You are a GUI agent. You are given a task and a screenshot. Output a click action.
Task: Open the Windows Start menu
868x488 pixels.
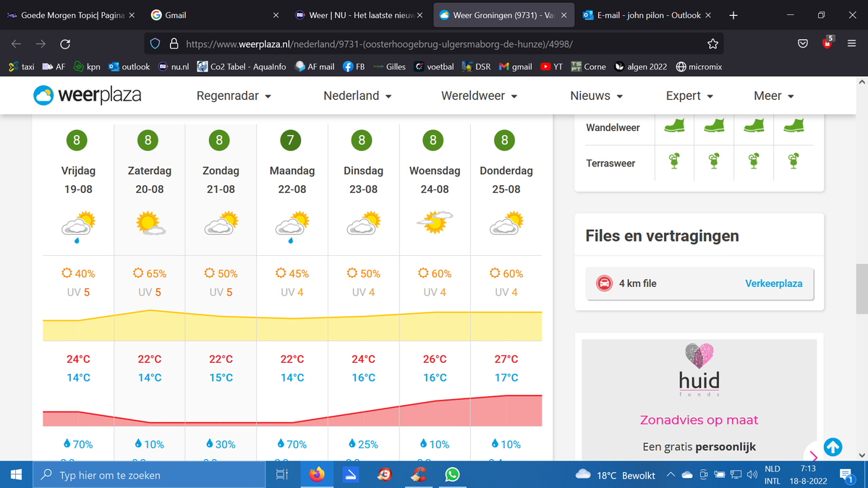click(x=17, y=475)
